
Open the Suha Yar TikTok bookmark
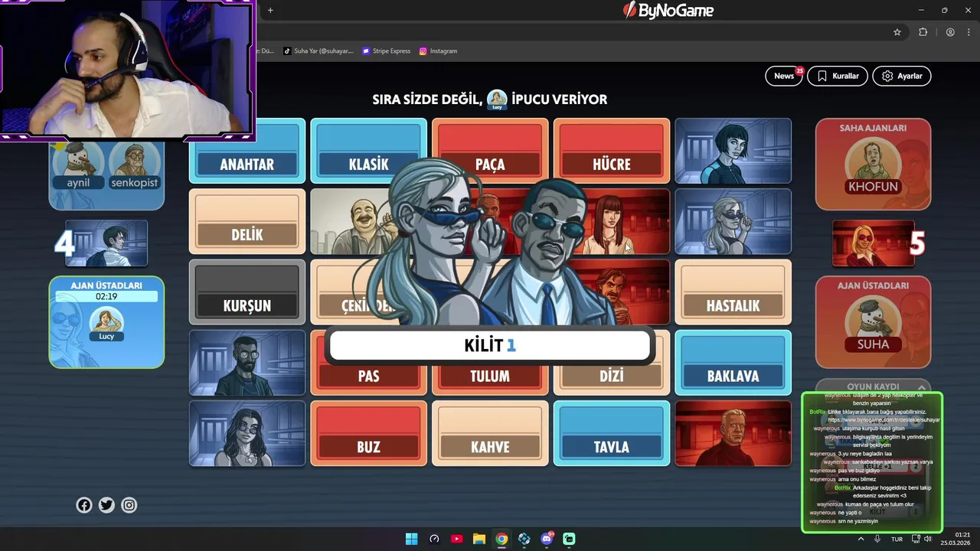tap(318, 51)
